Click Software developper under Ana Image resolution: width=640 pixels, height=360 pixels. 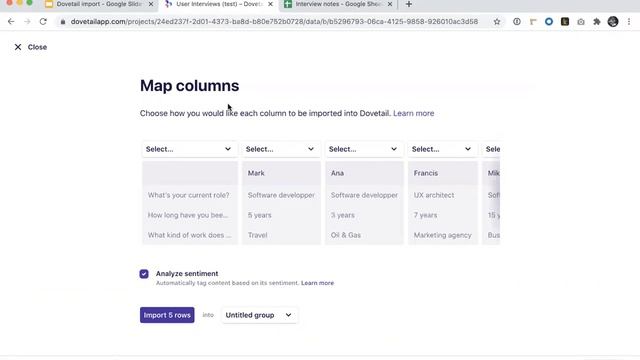(364, 195)
